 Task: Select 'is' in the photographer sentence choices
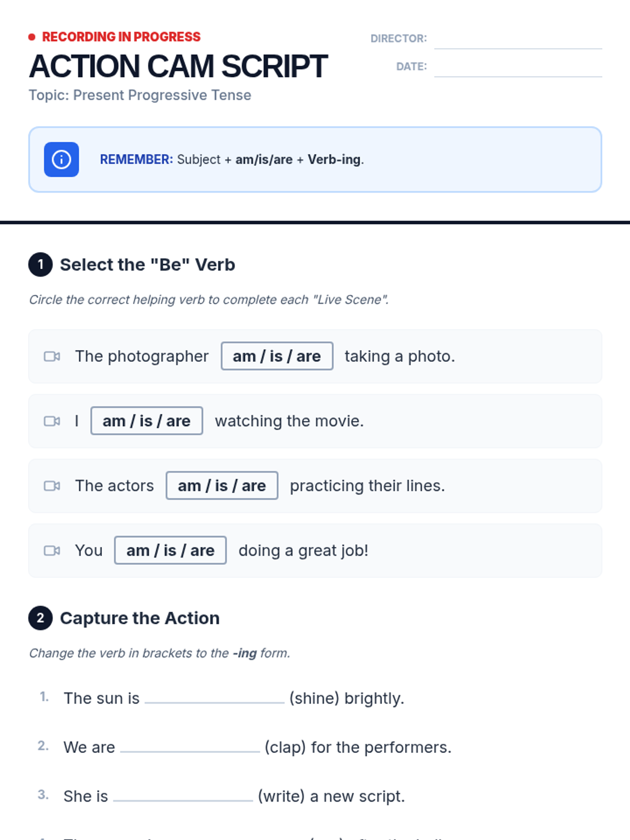click(x=276, y=356)
